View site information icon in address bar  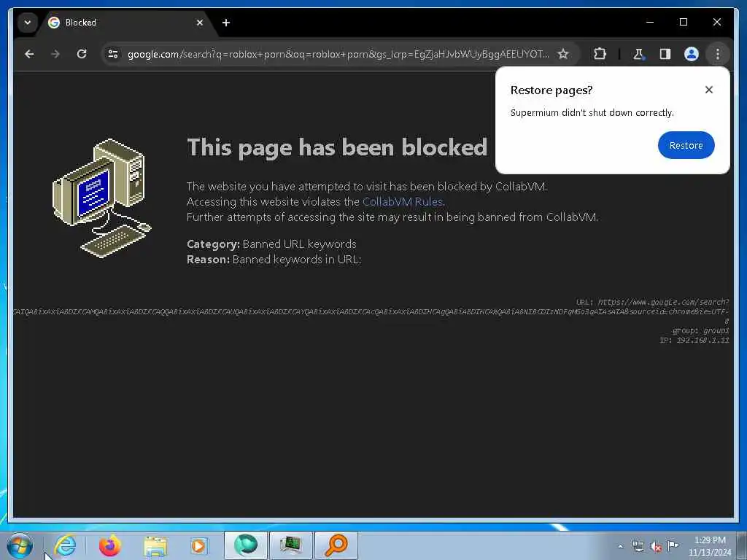(x=113, y=54)
